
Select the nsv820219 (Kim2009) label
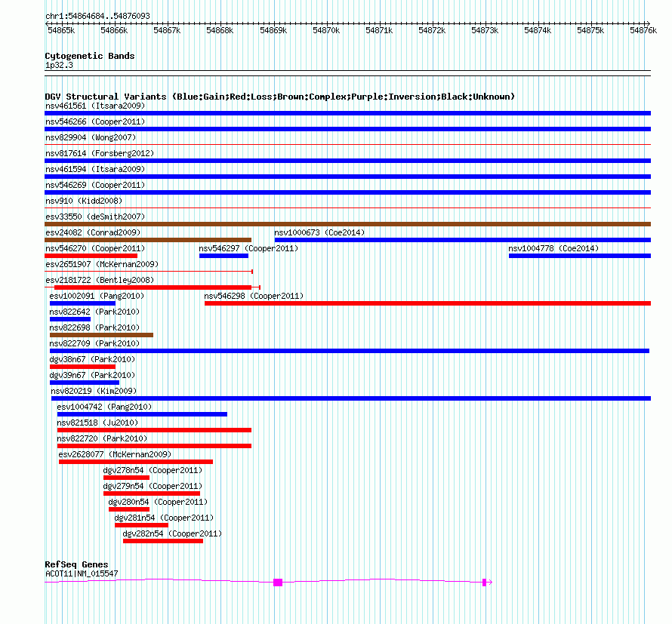click(94, 391)
